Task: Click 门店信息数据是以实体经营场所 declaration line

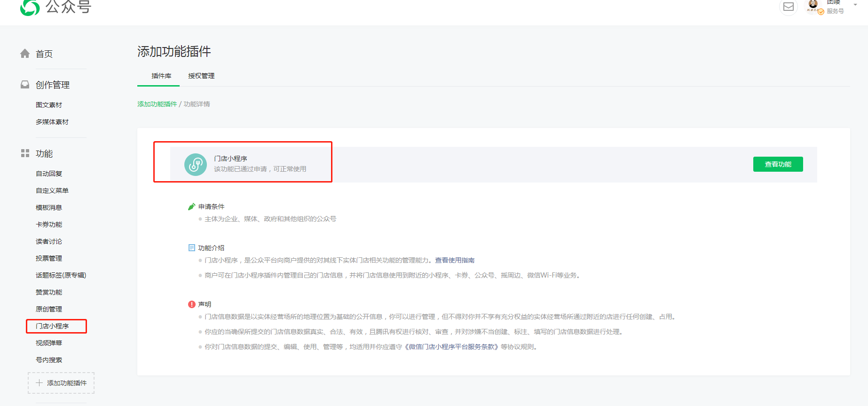Action: (442, 317)
